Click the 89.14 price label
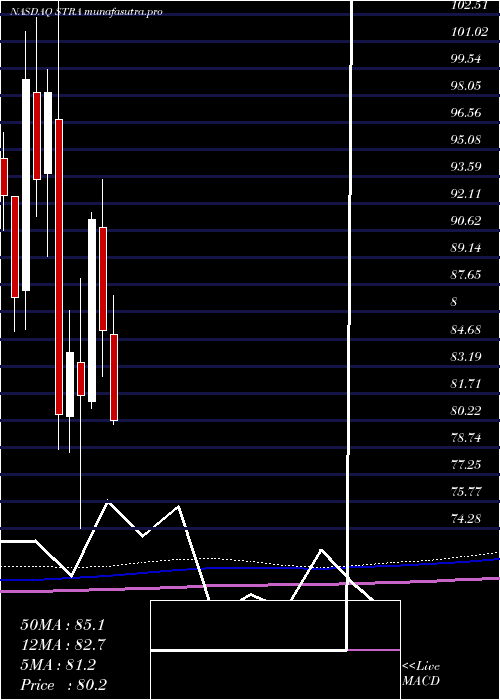The image size is (500, 700). coord(467,248)
